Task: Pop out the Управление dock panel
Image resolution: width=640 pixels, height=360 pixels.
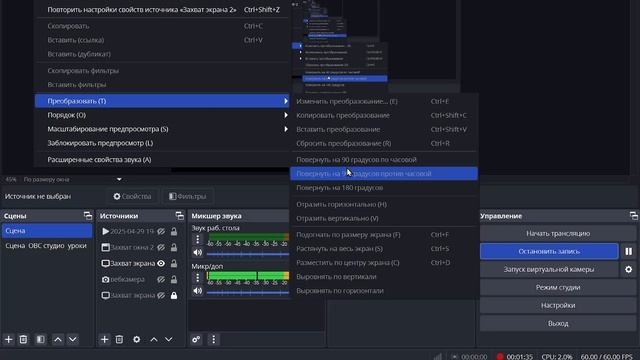Action: tap(633, 216)
